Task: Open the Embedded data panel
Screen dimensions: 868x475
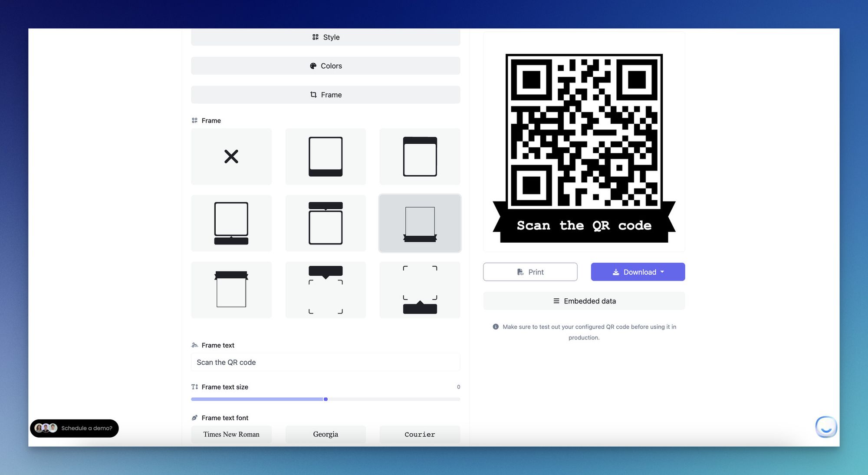Action: [584, 301]
